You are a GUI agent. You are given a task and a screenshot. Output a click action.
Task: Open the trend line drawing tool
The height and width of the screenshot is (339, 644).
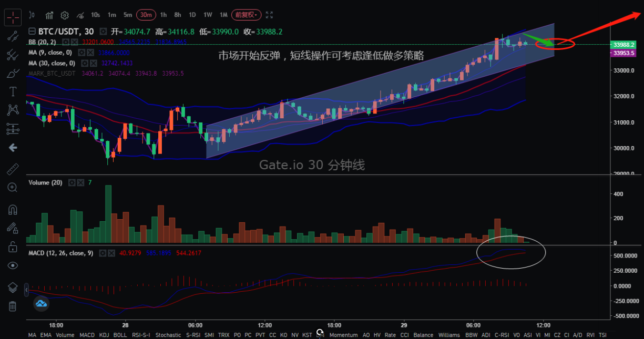[13, 36]
